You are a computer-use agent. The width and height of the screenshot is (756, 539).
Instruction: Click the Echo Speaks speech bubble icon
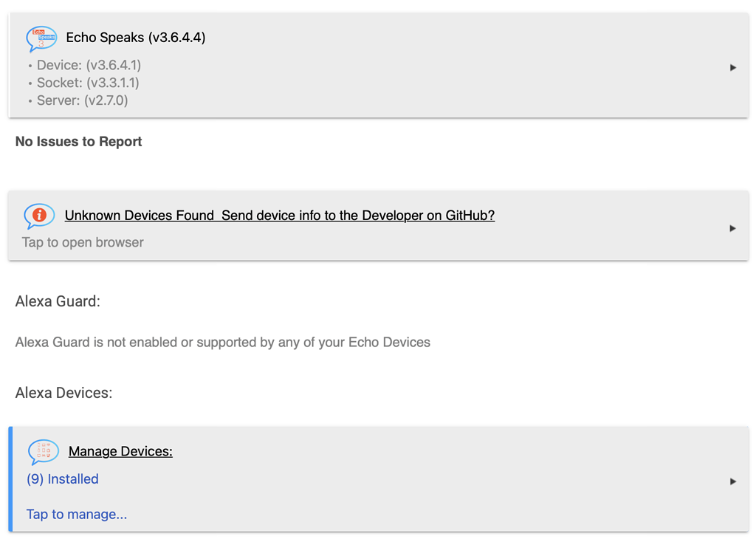point(41,38)
